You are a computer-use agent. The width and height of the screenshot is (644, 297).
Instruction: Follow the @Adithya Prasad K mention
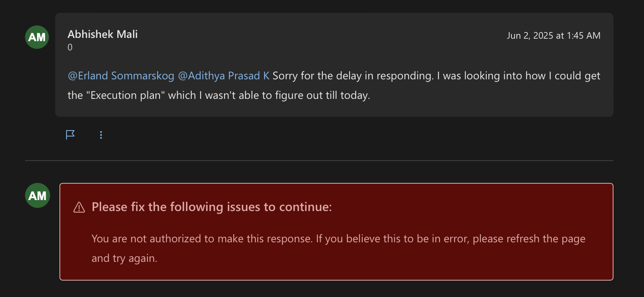coord(224,76)
